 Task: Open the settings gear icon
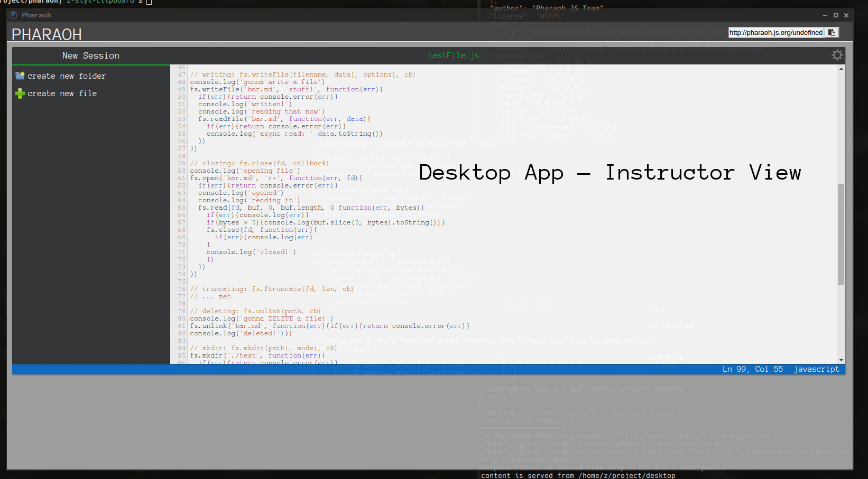(x=837, y=55)
